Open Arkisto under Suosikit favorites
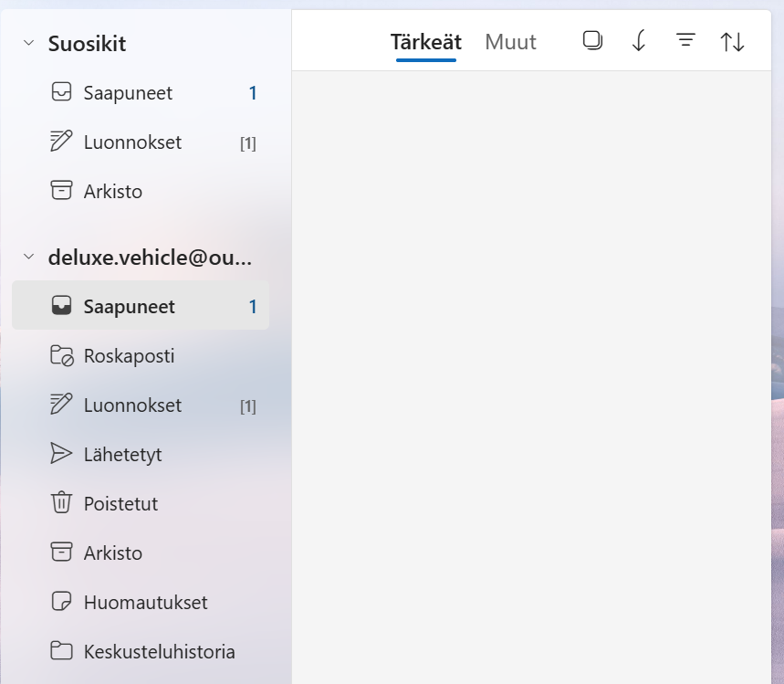The image size is (784, 684). click(x=141, y=191)
